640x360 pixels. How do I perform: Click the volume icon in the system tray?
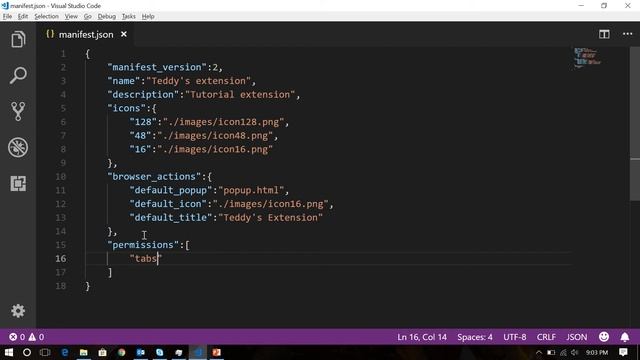click(575, 353)
